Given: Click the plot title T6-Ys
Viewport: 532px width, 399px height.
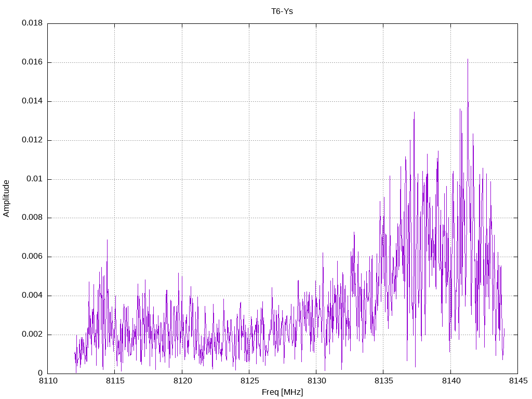Looking at the screenshot, I should pos(282,11).
